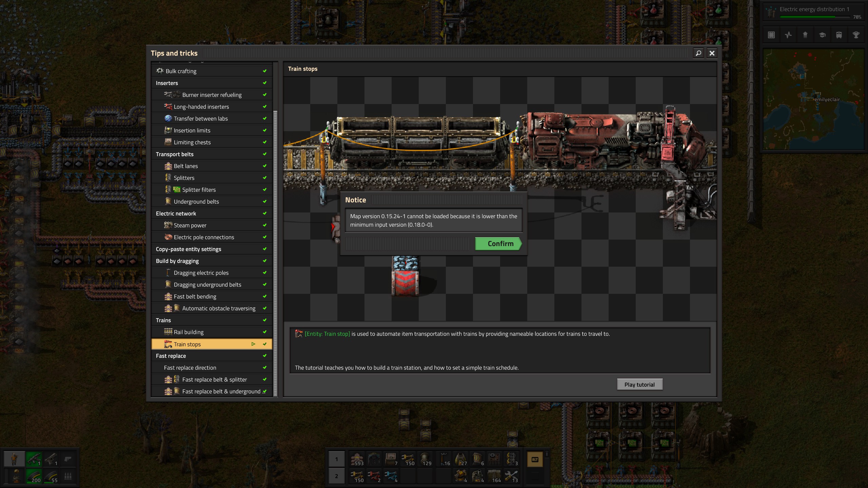Open tips and tricks graduation cap icon
The height and width of the screenshot is (488, 868).
(x=822, y=35)
